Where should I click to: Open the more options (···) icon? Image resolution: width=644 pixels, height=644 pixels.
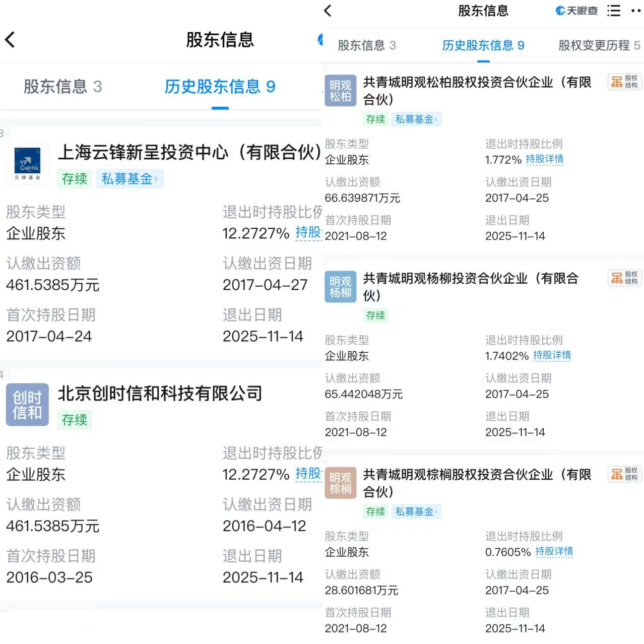coord(636,11)
